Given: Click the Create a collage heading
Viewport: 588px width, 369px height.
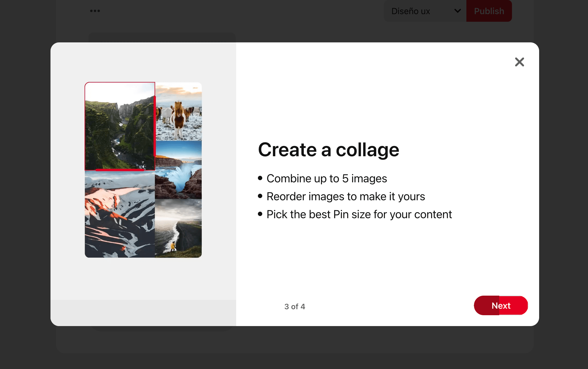Looking at the screenshot, I should coord(328,150).
